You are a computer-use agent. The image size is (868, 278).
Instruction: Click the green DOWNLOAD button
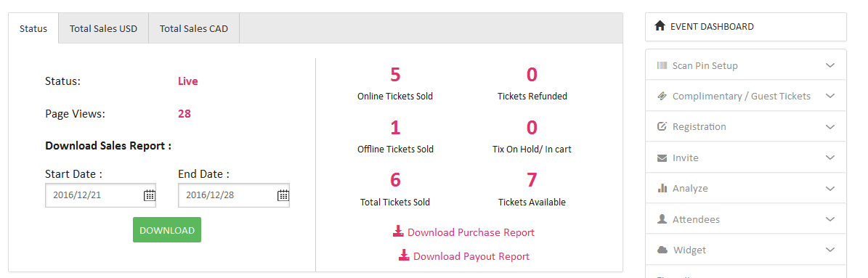pyautogui.click(x=166, y=230)
